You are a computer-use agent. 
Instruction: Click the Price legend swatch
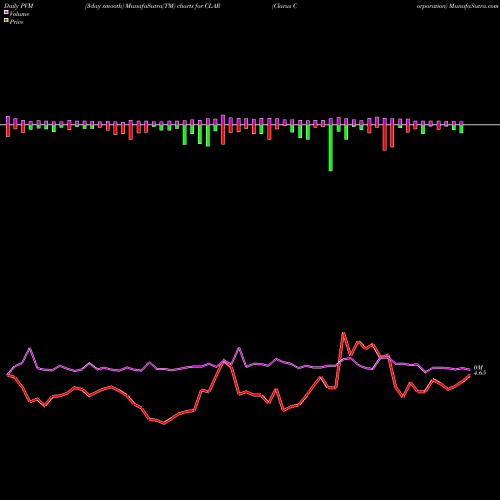(x=6, y=21)
